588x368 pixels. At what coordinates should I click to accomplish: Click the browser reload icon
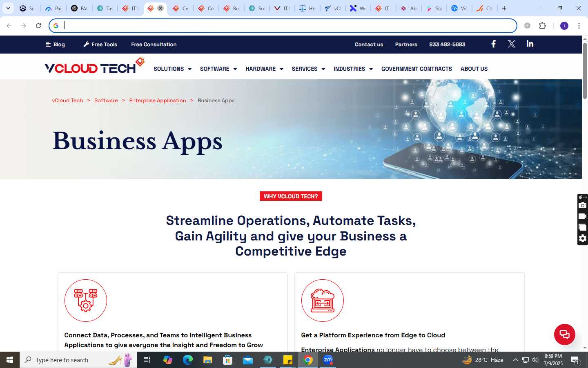[x=38, y=26]
